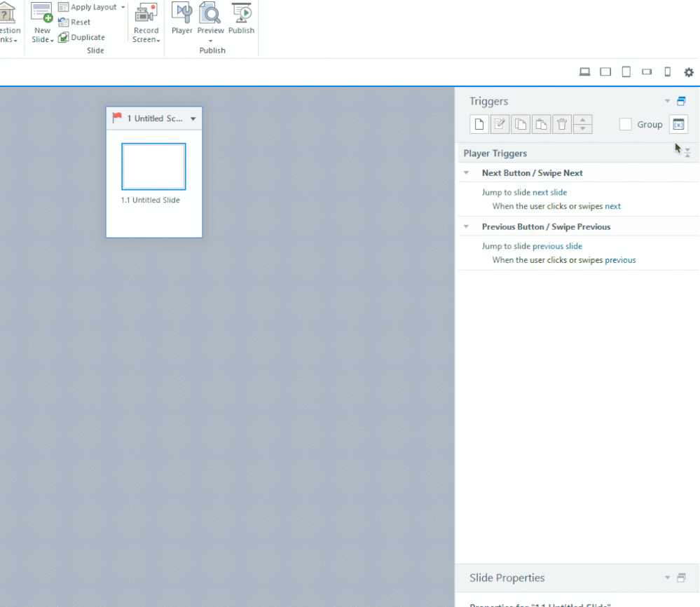Paste trigger in Triggers panel
The width and height of the screenshot is (700, 607).
pos(541,124)
